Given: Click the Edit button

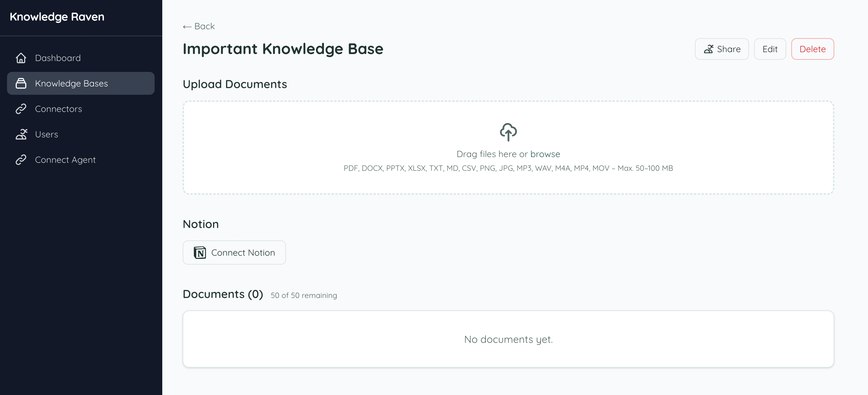Looking at the screenshot, I should click(770, 49).
